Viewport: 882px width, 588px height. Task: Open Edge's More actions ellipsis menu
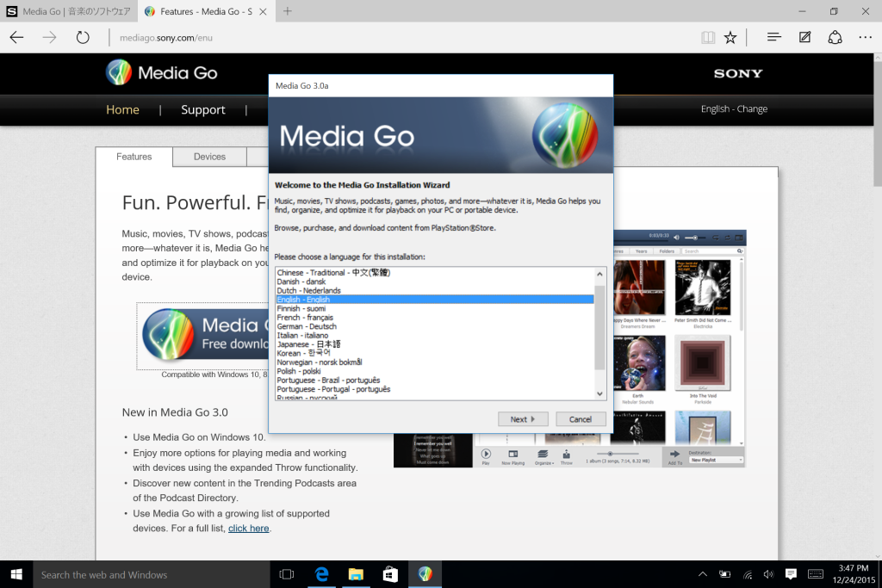click(865, 37)
